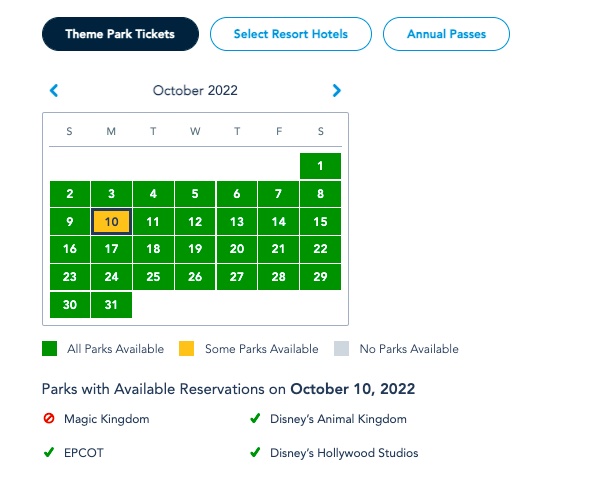
Task: Select October 30 calendar date
Action: [x=69, y=305]
